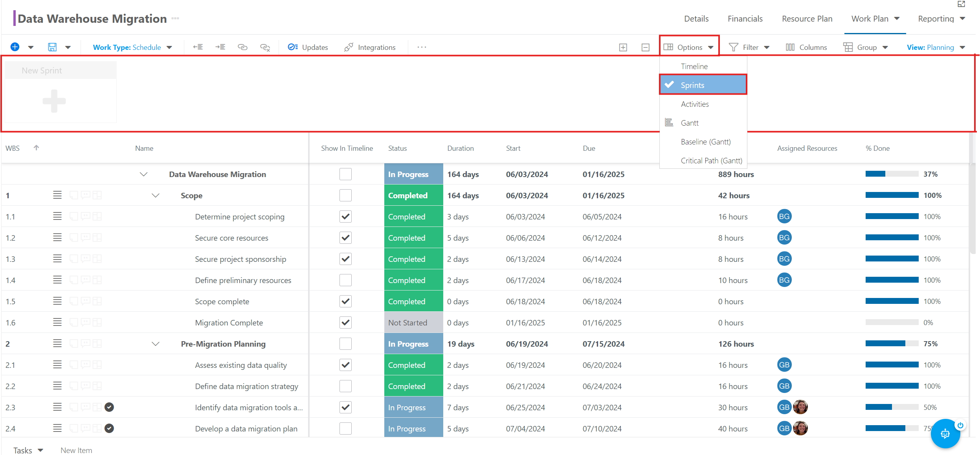Viewport: 980px width, 455px height.
Task: Open the Work Type Schedule dropdown
Action: pos(132,47)
